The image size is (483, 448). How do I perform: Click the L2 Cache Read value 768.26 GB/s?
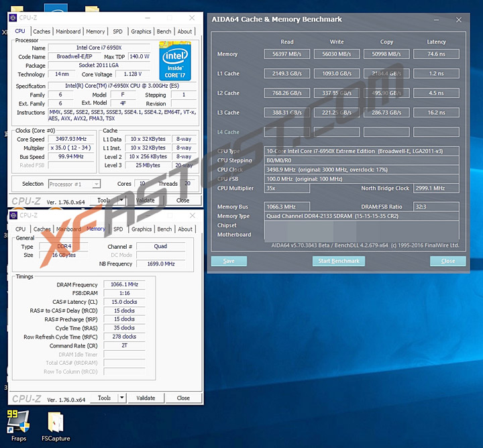point(287,93)
